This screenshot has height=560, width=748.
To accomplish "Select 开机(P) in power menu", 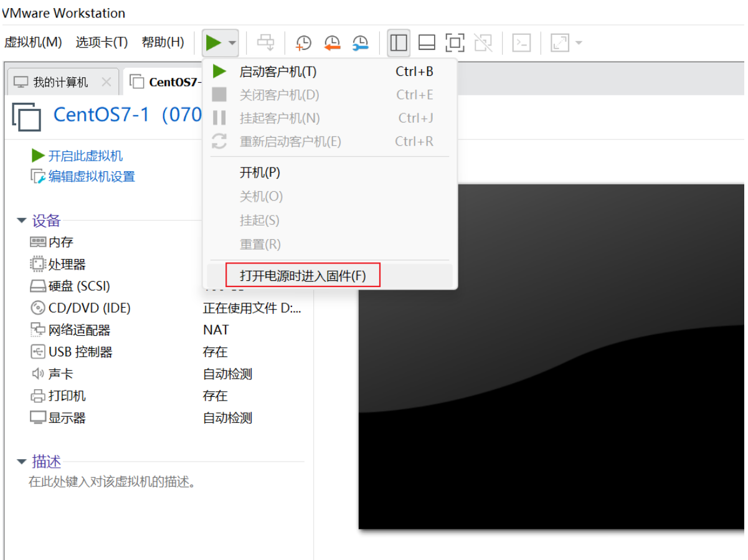I will (330, 173).
